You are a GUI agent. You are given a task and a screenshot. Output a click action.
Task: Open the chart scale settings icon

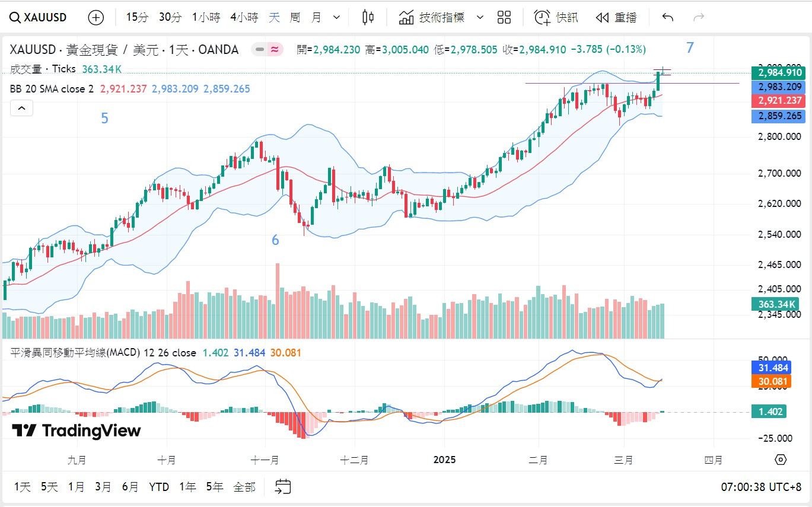click(x=781, y=460)
